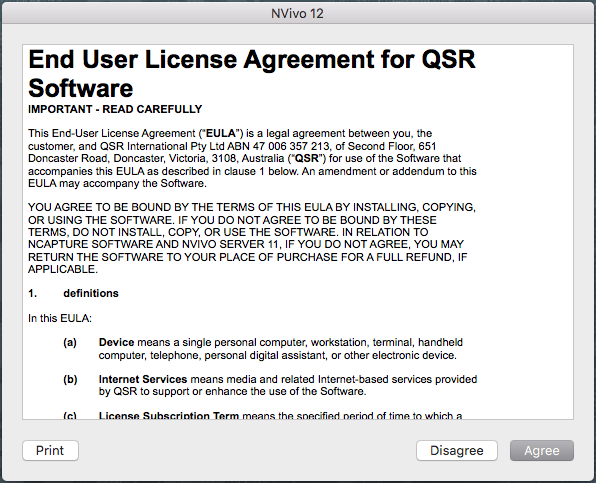
Task: Click the 'In this EULA:' line
Action: coord(60,318)
